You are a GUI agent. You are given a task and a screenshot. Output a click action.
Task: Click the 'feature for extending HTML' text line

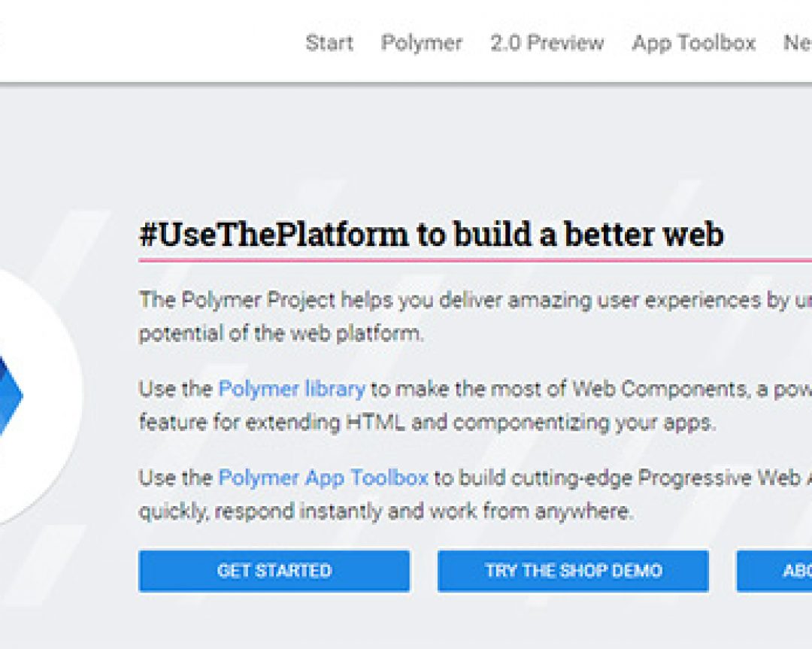tap(426, 422)
